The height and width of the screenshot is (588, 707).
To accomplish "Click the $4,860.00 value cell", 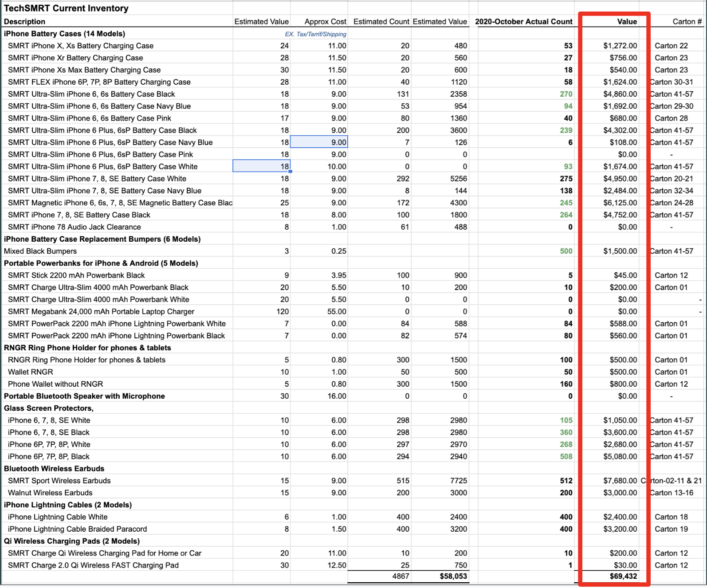I will pyautogui.click(x=620, y=94).
